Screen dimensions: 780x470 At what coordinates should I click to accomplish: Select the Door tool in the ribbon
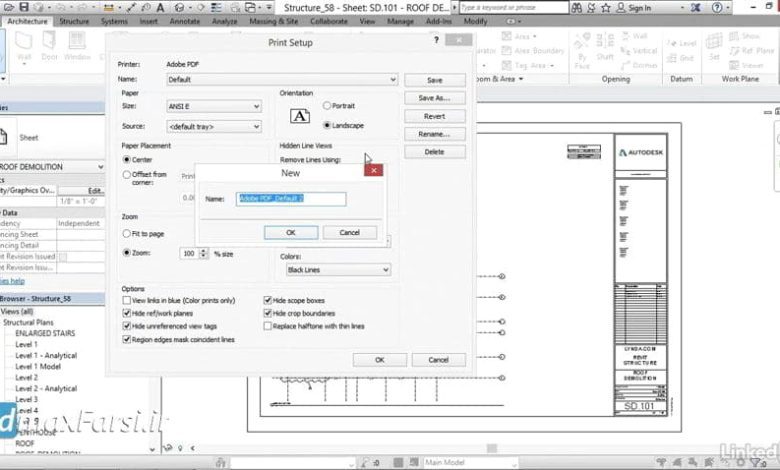pos(49,44)
